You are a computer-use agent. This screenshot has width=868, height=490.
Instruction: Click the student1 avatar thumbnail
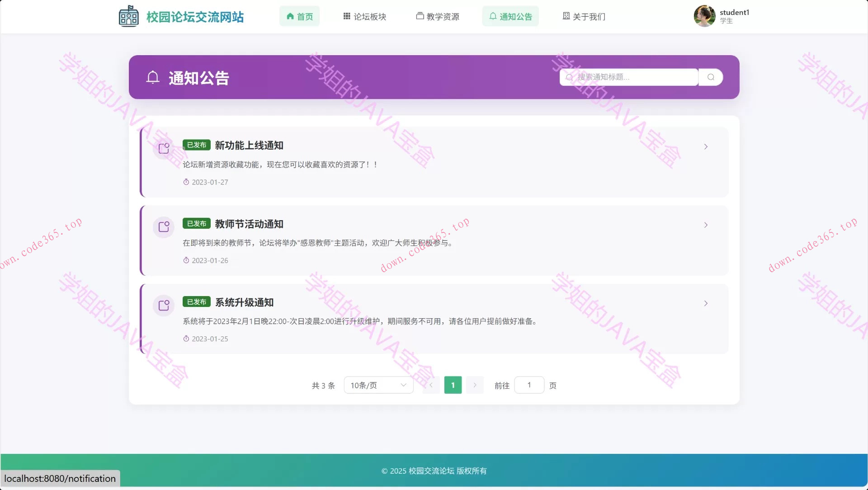click(704, 16)
